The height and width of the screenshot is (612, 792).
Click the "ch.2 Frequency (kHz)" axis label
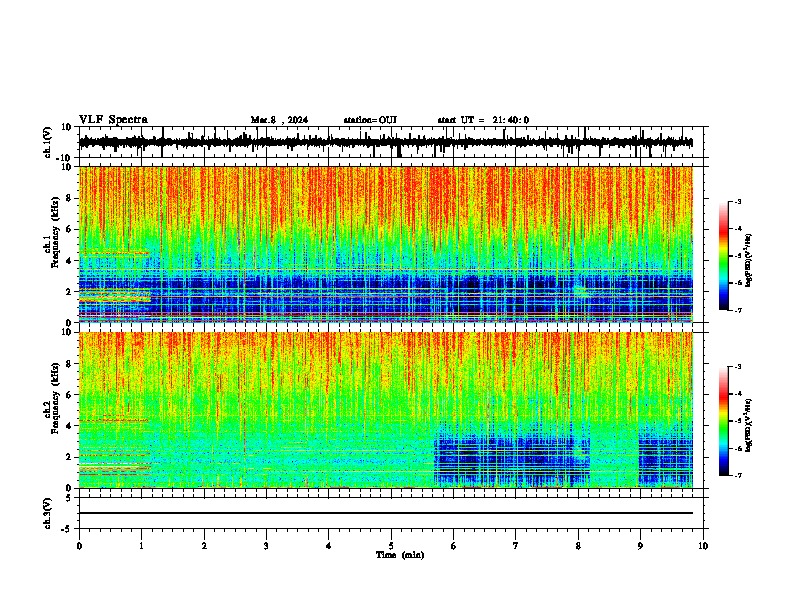coord(54,398)
